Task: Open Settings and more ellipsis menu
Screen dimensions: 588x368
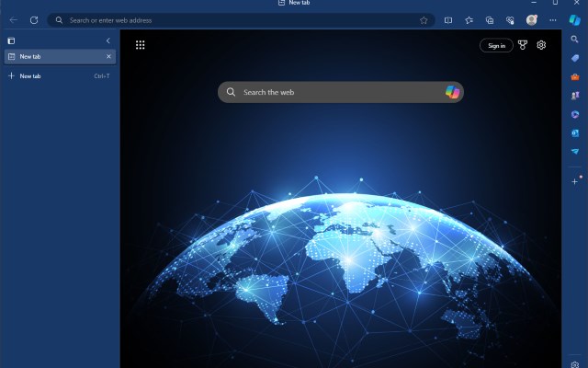Action: point(553,20)
